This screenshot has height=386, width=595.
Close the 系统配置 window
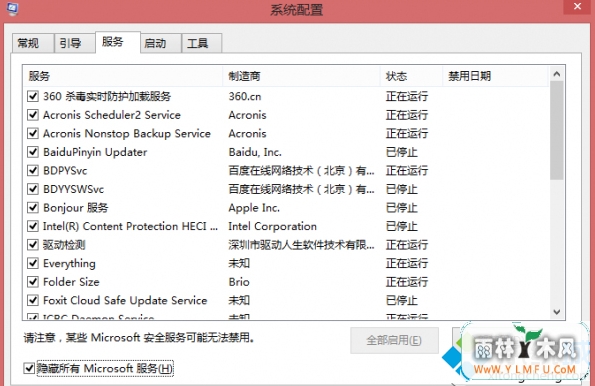(x=577, y=6)
